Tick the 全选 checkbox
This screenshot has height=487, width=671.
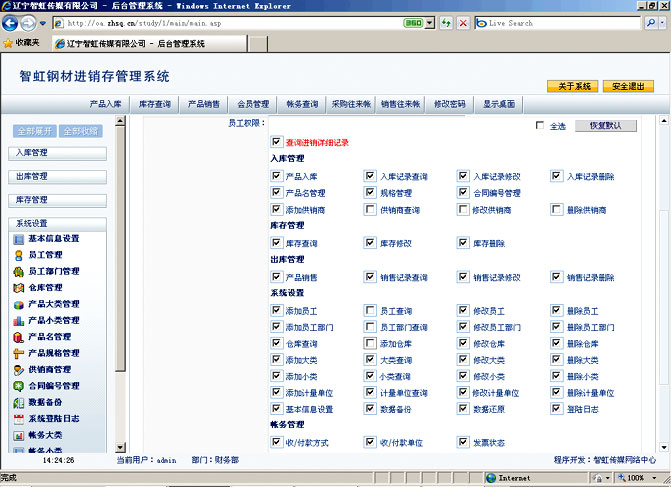point(540,126)
